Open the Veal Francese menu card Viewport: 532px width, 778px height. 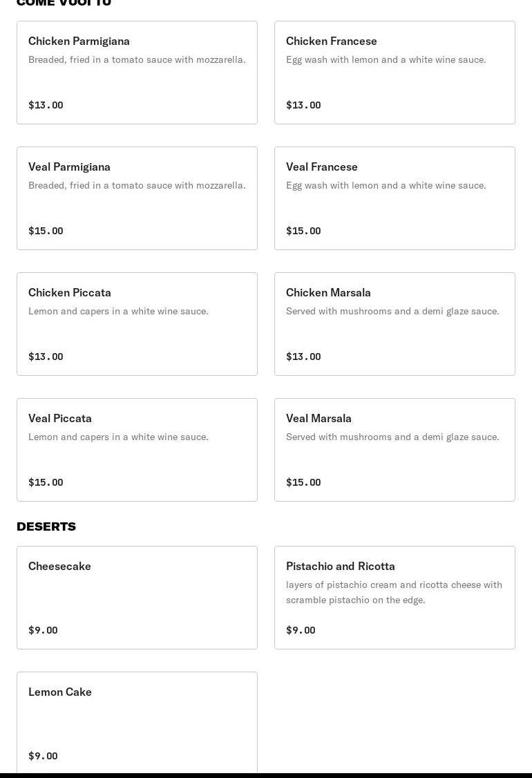395,198
